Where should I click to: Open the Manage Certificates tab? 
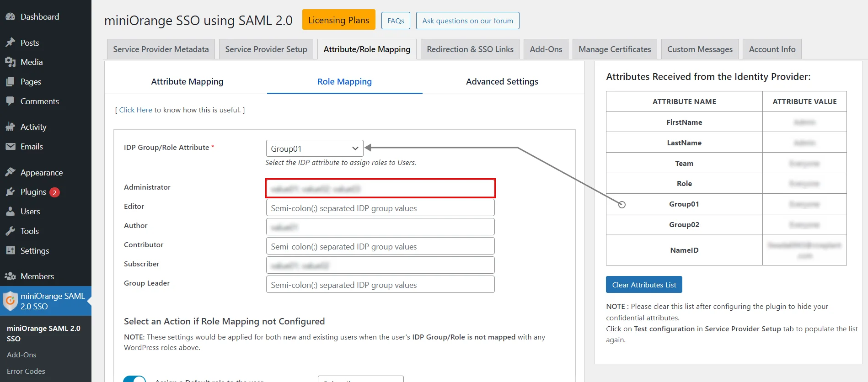[615, 49]
